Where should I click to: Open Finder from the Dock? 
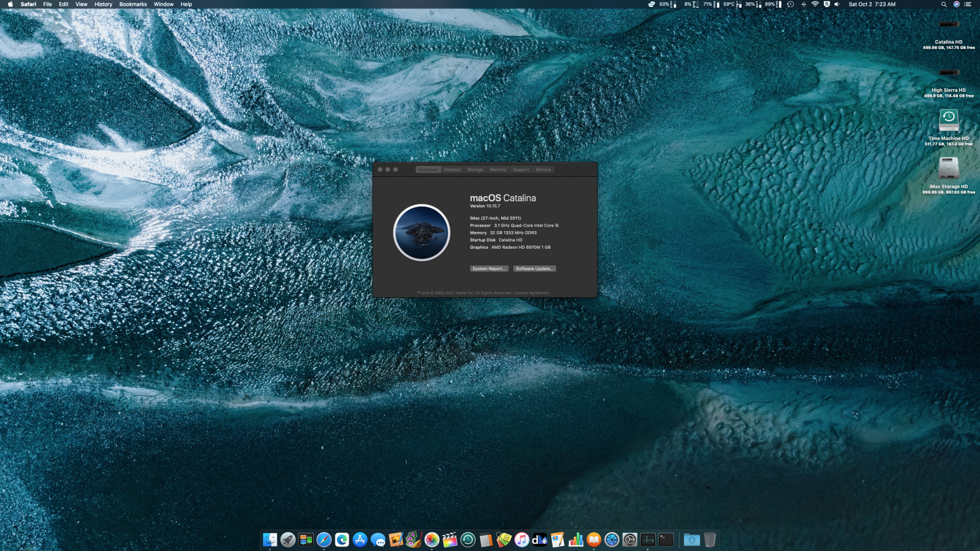269,540
